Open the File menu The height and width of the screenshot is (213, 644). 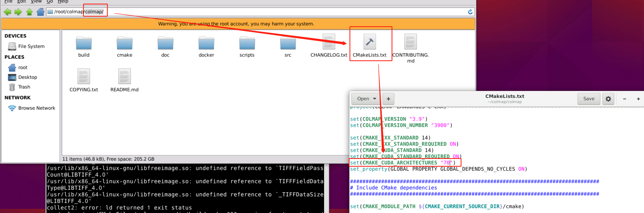8,2
